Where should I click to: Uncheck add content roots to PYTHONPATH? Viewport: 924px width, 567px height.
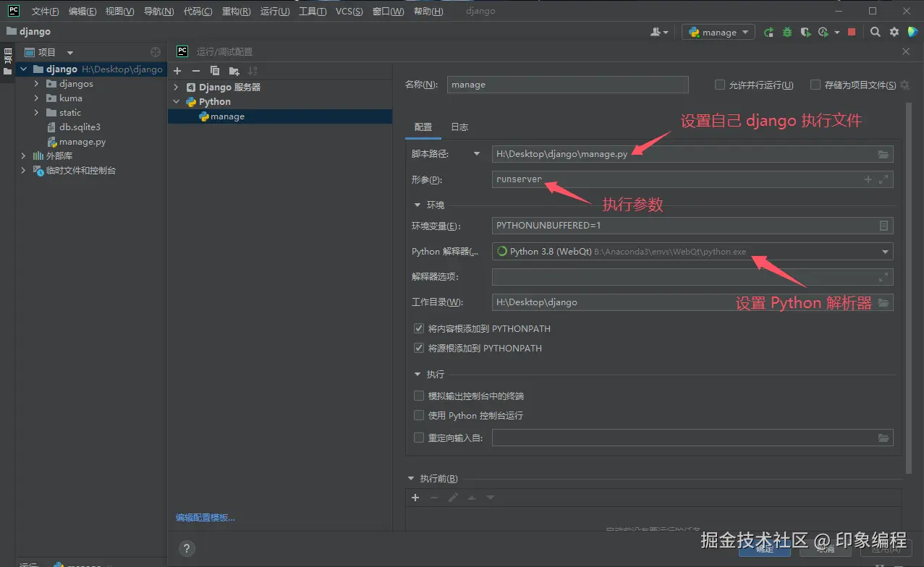[x=418, y=328]
